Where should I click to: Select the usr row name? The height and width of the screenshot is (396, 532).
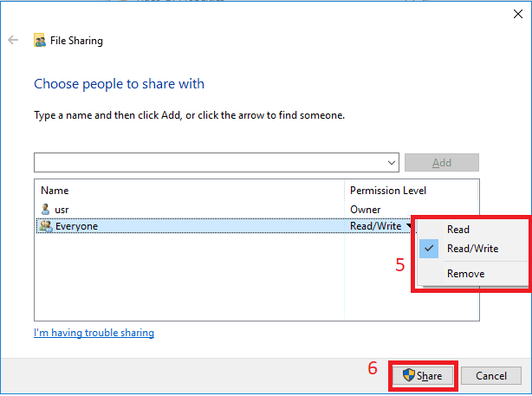click(62, 209)
